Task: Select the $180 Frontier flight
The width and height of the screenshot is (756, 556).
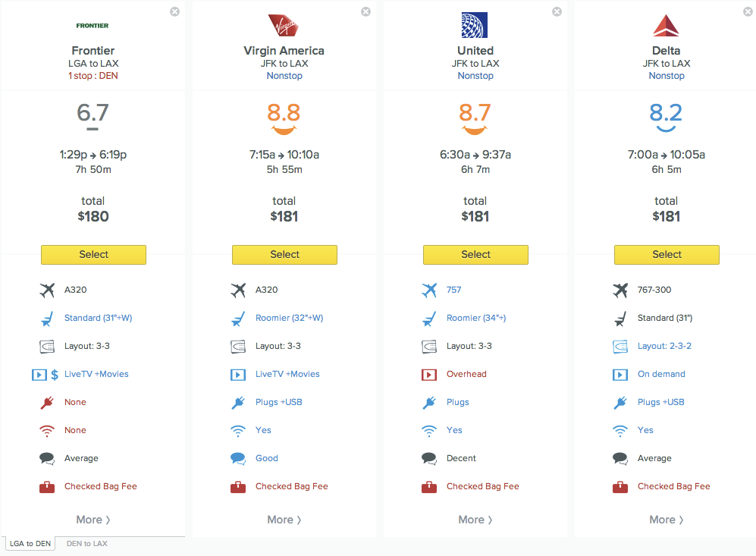Action: click(93, 255)
